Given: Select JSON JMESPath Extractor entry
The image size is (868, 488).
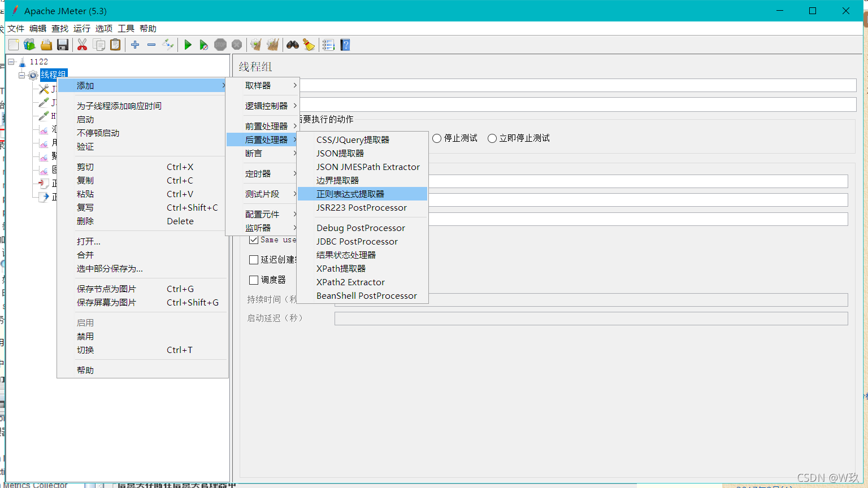Looking at the screenshot, I should [x=362, y=167].
